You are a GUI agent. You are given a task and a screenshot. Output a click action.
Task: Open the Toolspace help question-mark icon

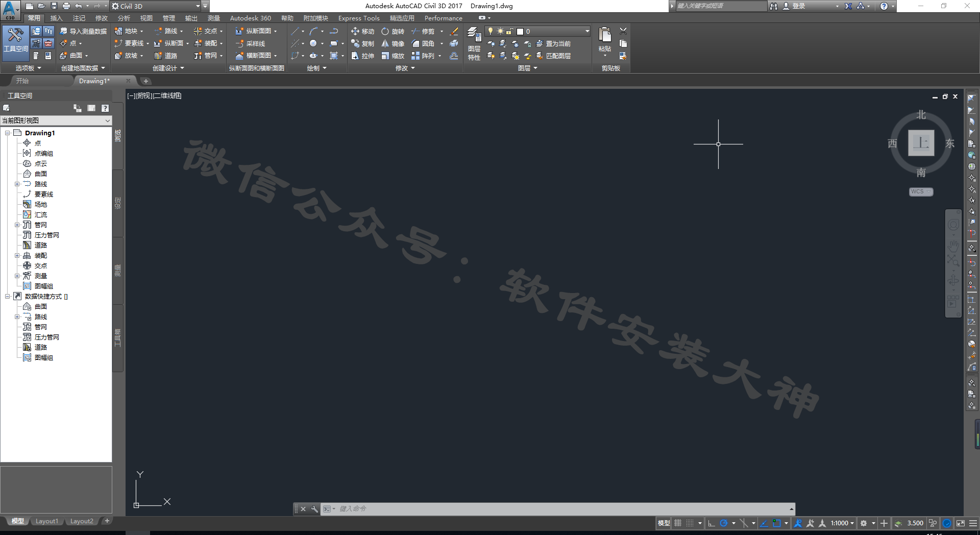[105, 108]
